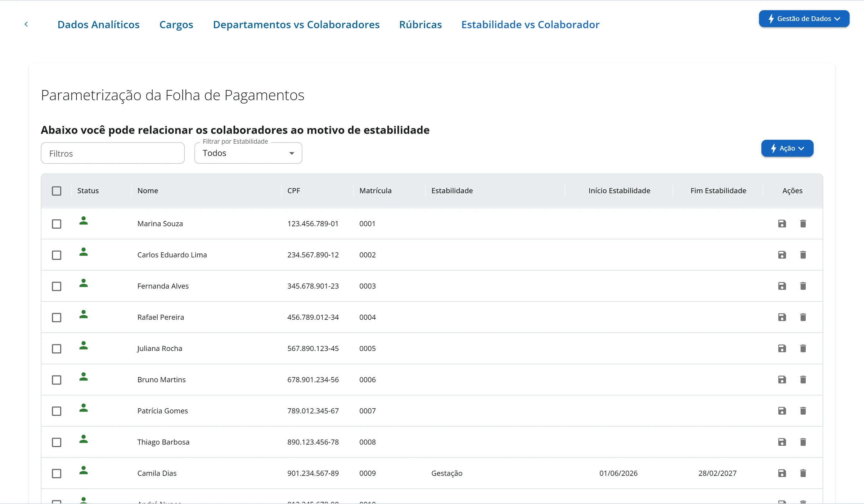Click the Gestação stability cell

(447, 473)
